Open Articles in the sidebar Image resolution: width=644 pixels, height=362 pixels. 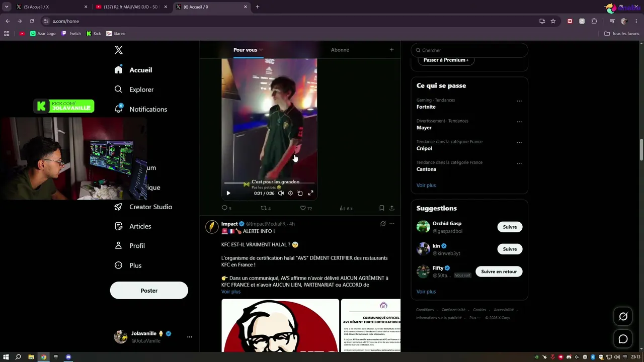(133, 226)
